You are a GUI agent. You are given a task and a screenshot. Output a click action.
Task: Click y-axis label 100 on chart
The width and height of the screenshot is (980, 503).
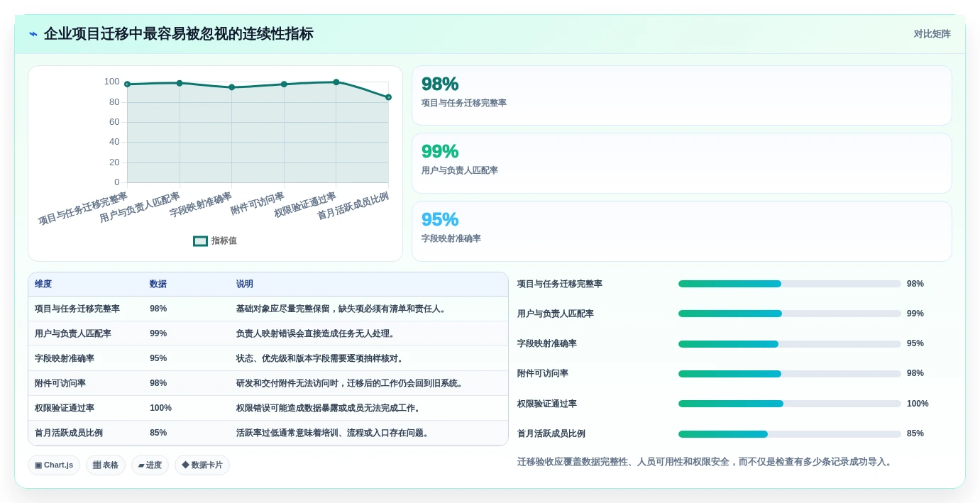pos(112,82)
